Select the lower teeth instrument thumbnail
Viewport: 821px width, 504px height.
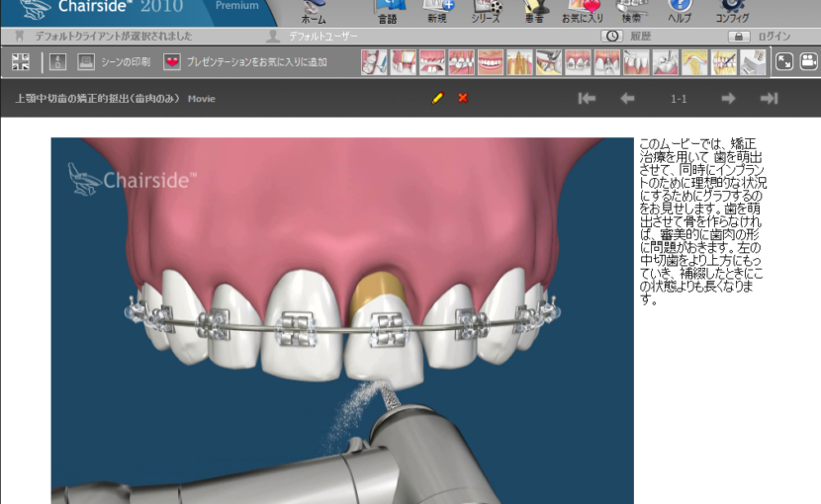click(x=636, y=61)
